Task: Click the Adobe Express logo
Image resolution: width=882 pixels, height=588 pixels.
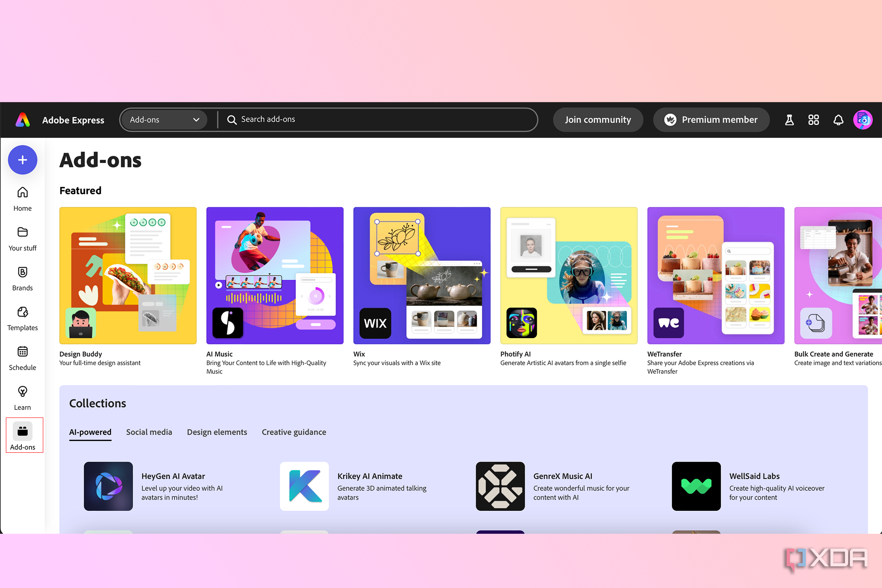Action: [x=23, y=120]
